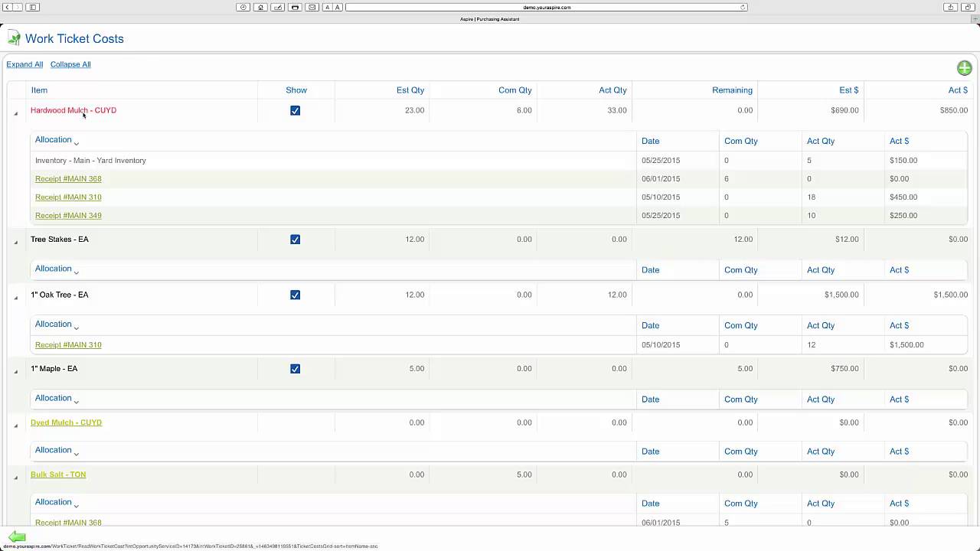
Task: Sort by Est Qty column header
Action: click(x=410, y=90)
